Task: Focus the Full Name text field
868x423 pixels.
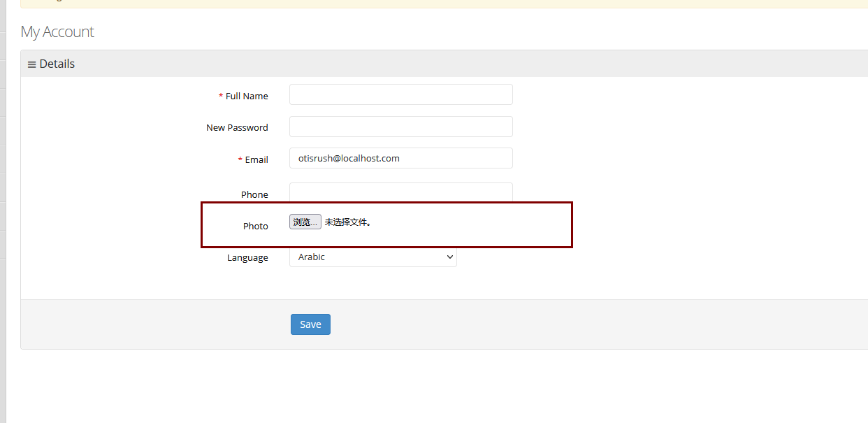Action: [x=401, y=94]
